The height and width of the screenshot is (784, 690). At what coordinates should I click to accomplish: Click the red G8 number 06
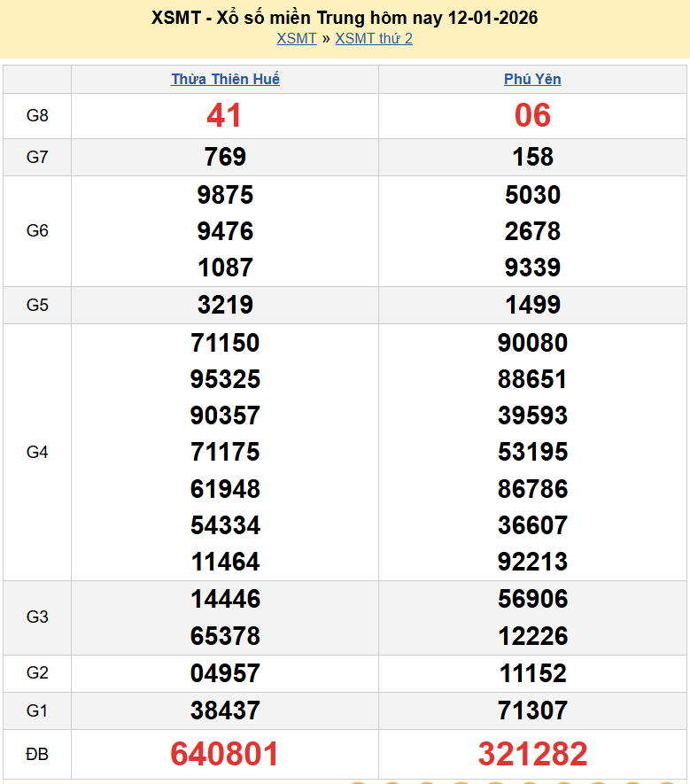pyautogui.click(x=532, y=115)
